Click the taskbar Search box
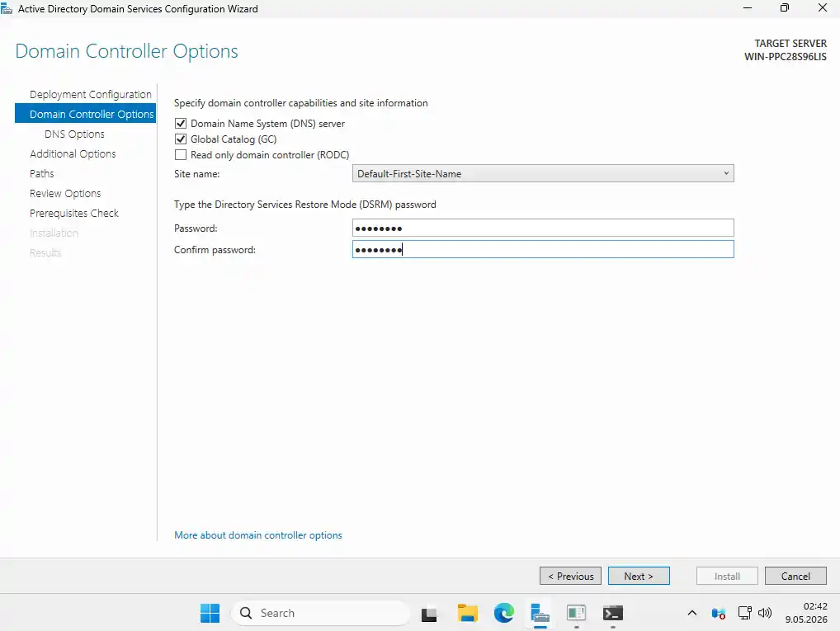Screen dimensions: 840x631 [320, 613]
